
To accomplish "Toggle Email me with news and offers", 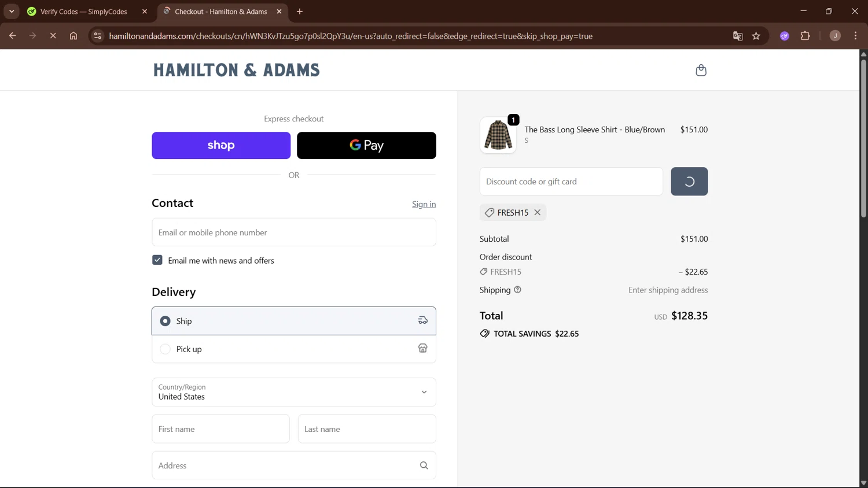I will click(x=157, y=260).
